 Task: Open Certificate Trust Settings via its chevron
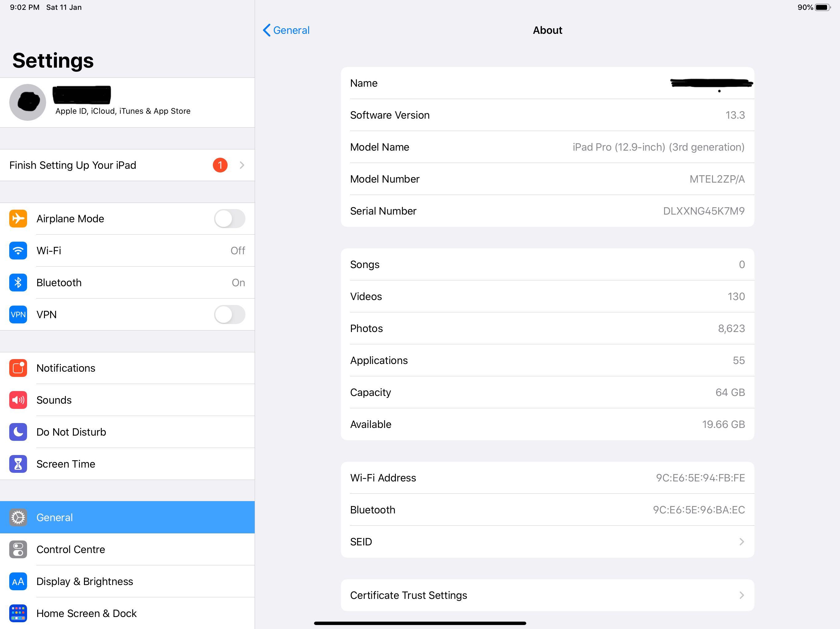pos(742,595)
